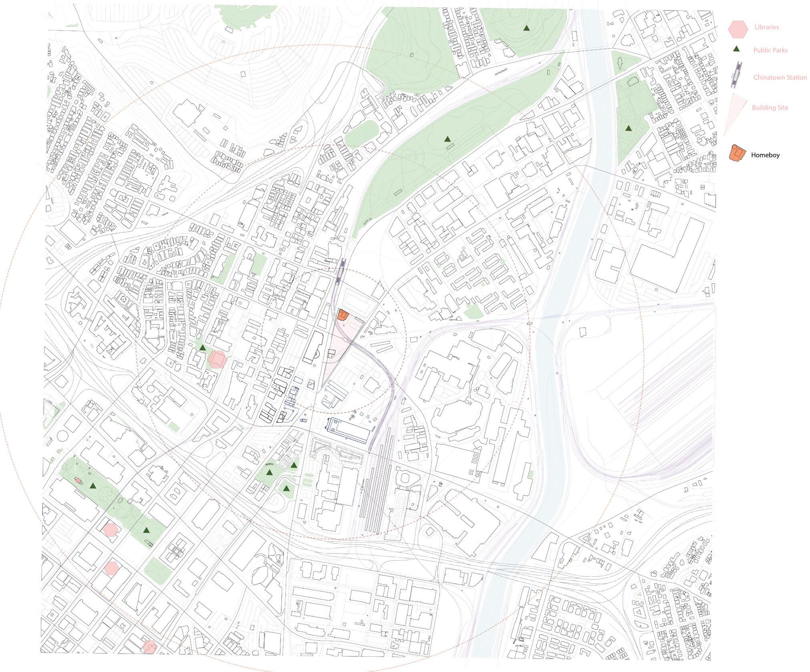
Task: Click park triangle east of the river
Action: point(628,129)
